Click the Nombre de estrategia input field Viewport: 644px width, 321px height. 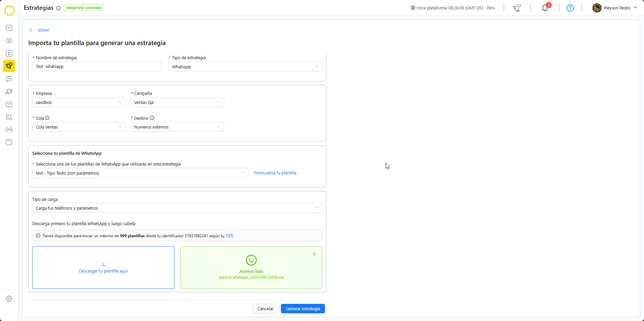pyautogui.click(x=97, y=67)
